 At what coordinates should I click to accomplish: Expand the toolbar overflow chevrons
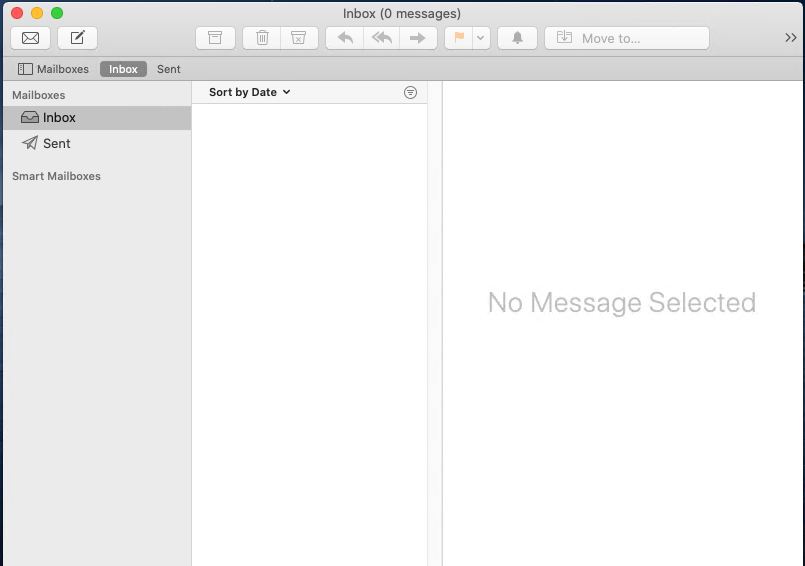(790, 38)
